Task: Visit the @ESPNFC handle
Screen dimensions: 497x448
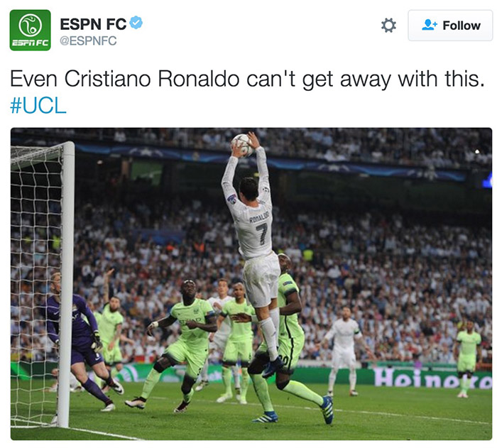Action: (x=88, y=41)
